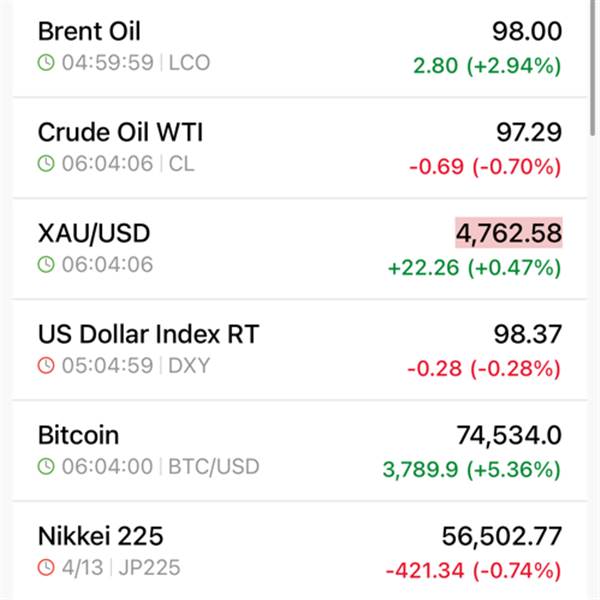
Task: Click the green clock icon beside Brent Oil
Action: click(x=46, y=63)
